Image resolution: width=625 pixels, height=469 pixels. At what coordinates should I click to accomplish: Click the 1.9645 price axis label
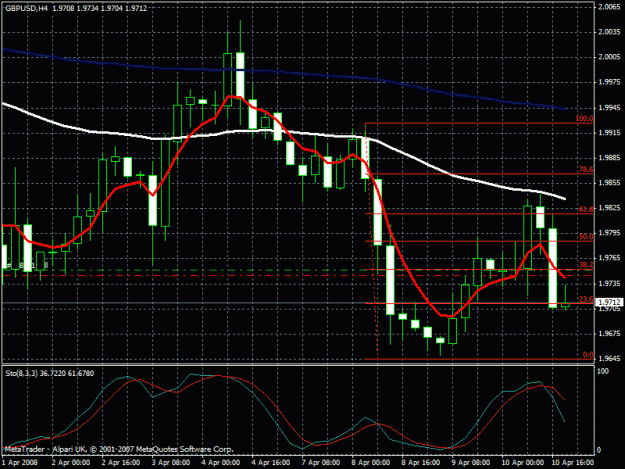[609, 359]
